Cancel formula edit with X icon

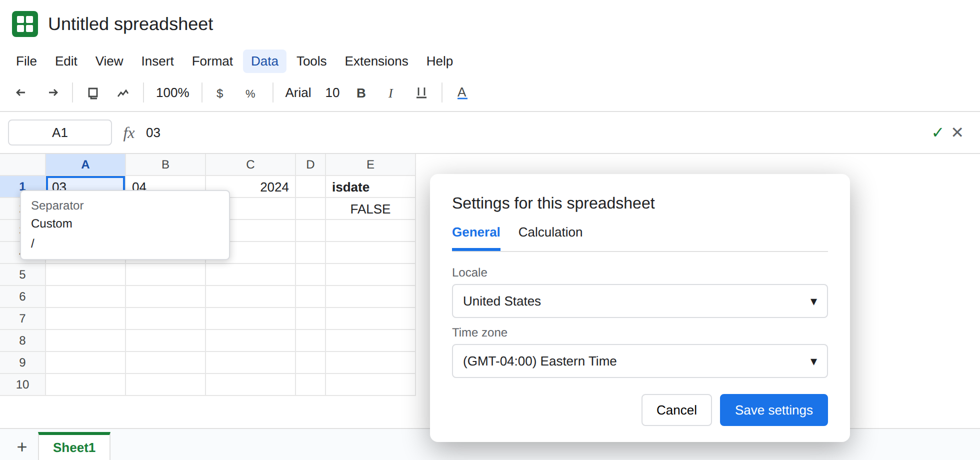pos(957,132)
